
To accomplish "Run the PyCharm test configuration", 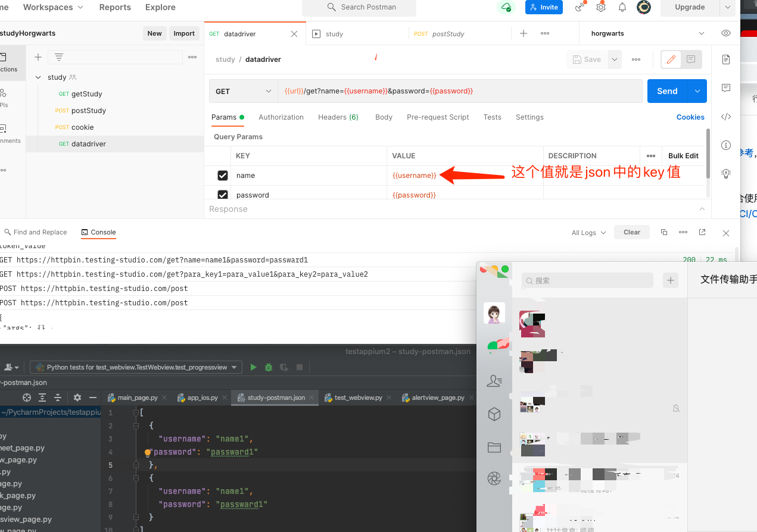I will point(253,367).
